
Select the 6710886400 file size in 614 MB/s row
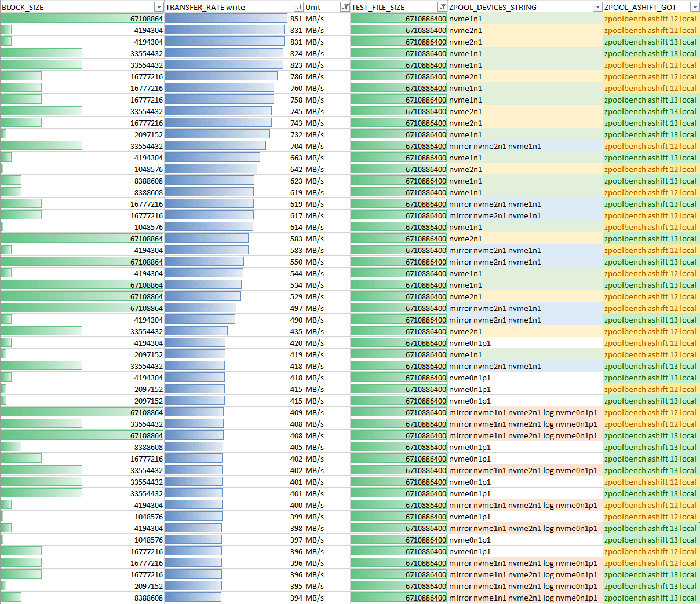click(x=399, y=227)
